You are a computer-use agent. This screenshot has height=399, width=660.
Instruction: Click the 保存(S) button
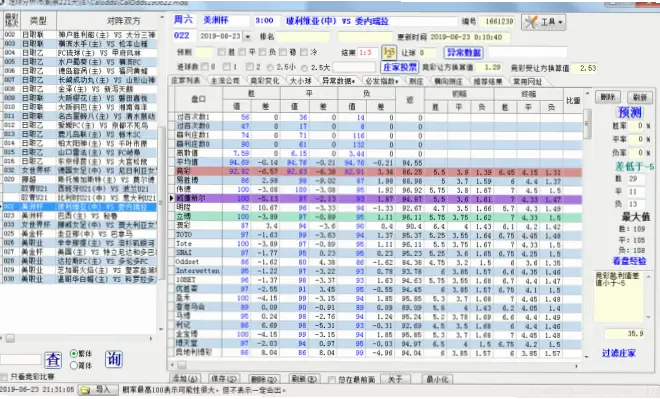224,379
